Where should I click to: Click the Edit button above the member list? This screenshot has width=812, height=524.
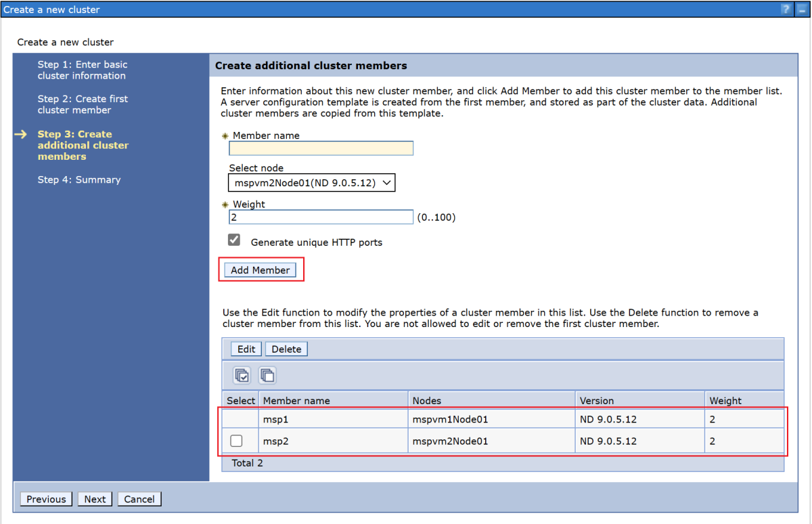click(x=246, y=349)
